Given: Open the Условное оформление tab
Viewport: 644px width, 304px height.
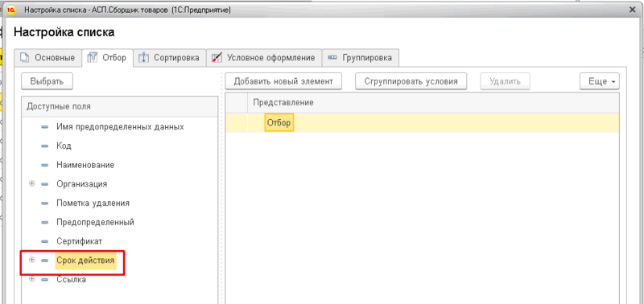Looking at the screenshot, I should [264, 58].
